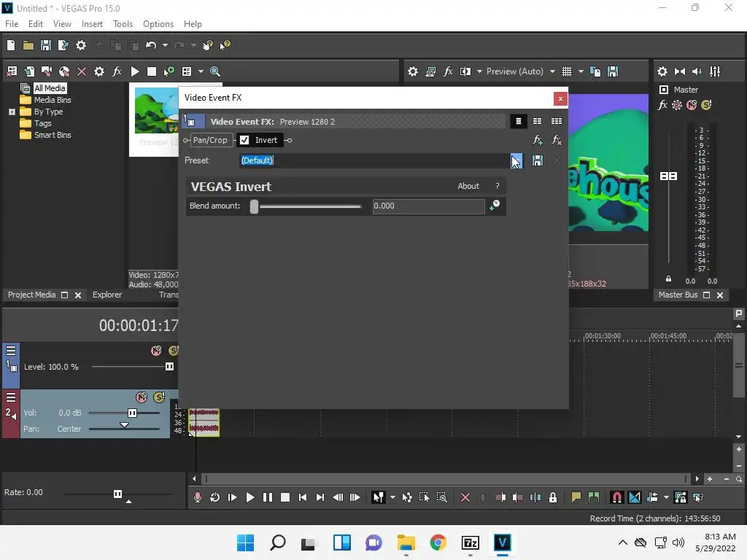Open the Insert menu
This screenshot has width=747, height=560.
pos(92,24)
